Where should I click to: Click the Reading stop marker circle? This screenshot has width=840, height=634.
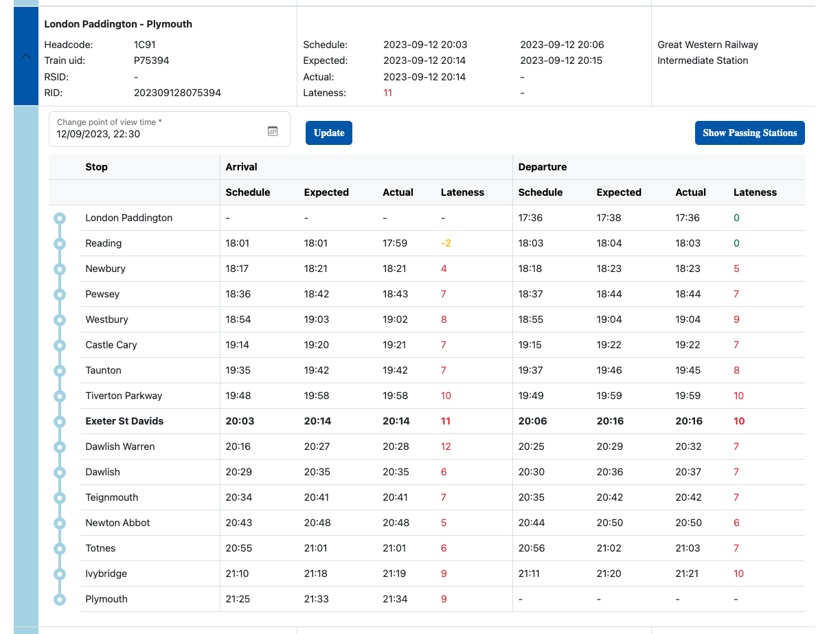pyautogui.click(x=60, y=244)
